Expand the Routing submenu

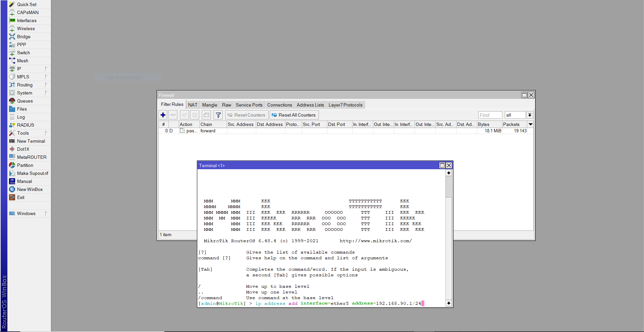pos(46,85)
